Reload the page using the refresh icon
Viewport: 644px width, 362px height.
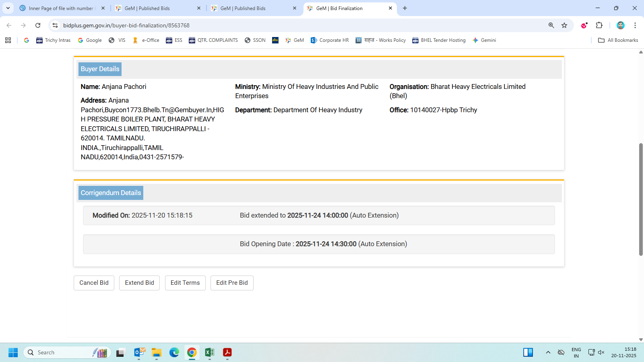(x=38, y=25)
